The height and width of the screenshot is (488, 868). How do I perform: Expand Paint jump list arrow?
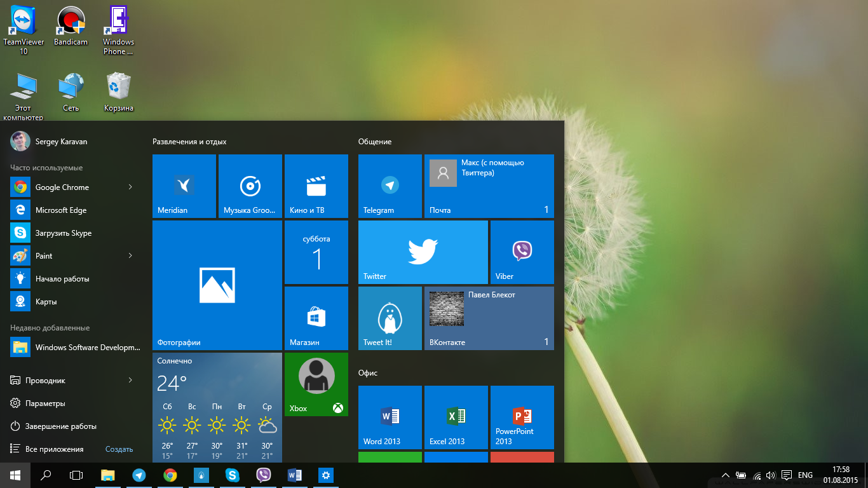tap(130, 255)
